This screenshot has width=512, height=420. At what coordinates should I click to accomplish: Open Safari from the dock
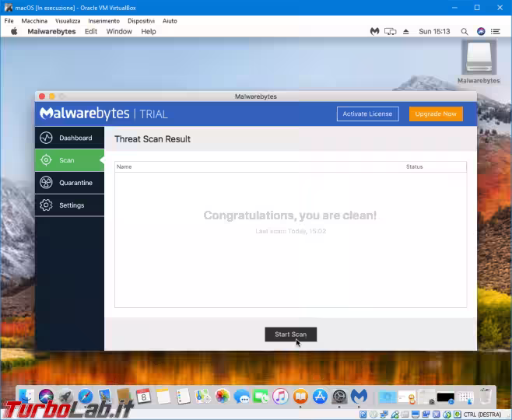tap(85, 397)
